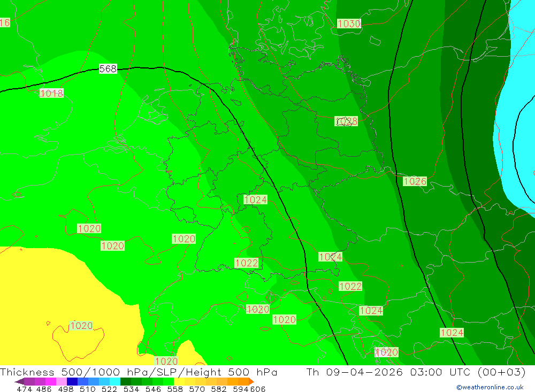Pick the dark navy blue legend swatch

click(71, 381)
